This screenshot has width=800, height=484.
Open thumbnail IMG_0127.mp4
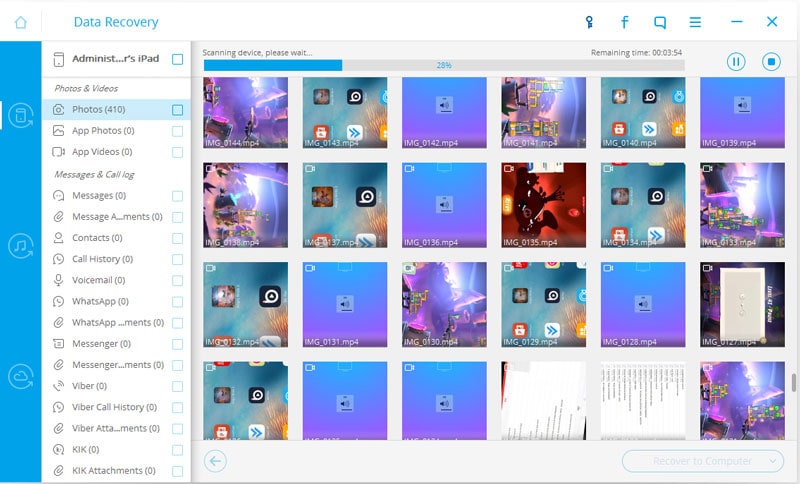742,304
